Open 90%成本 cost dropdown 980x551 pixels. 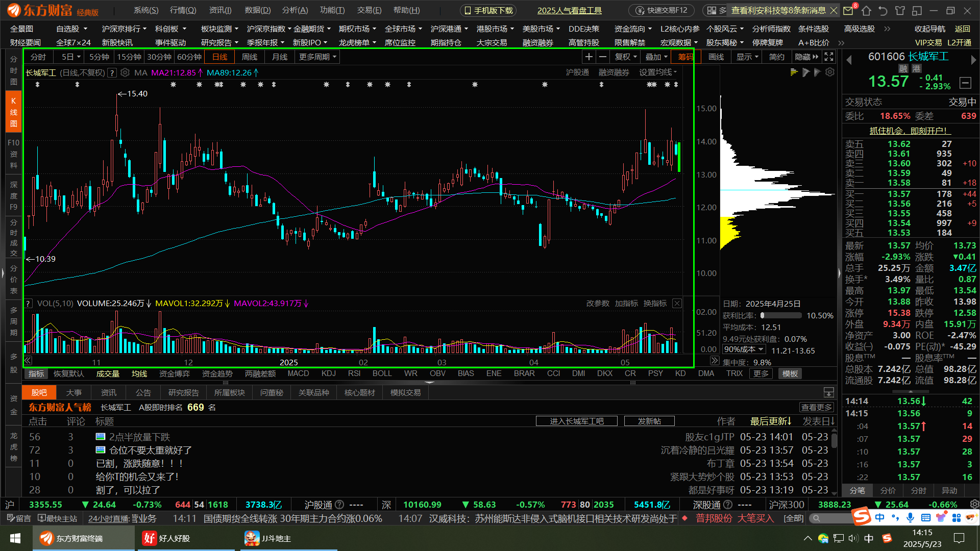[744, 349]
